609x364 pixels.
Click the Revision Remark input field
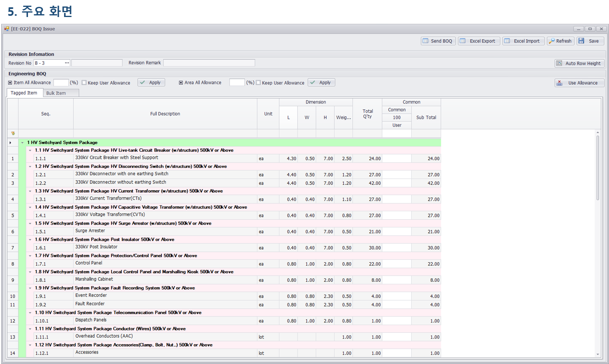click(x=209, y=63)
